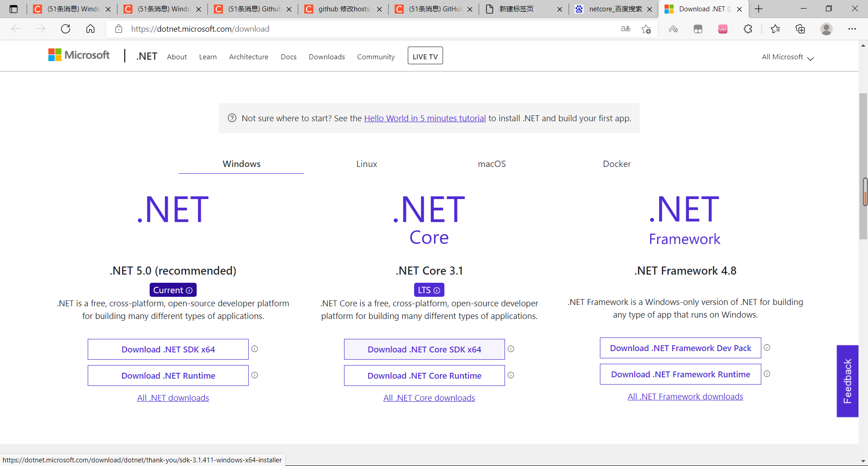Open the browser Settings and more menu
Image resolution: width=868 pixels, height=466 pixels.
852,29
